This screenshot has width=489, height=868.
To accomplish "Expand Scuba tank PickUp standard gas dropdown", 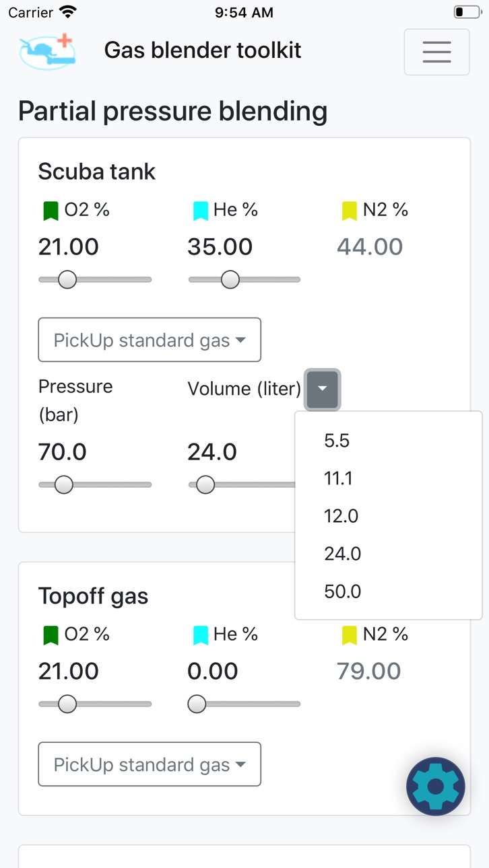I will pyautogui.click(x=150, y=340).
